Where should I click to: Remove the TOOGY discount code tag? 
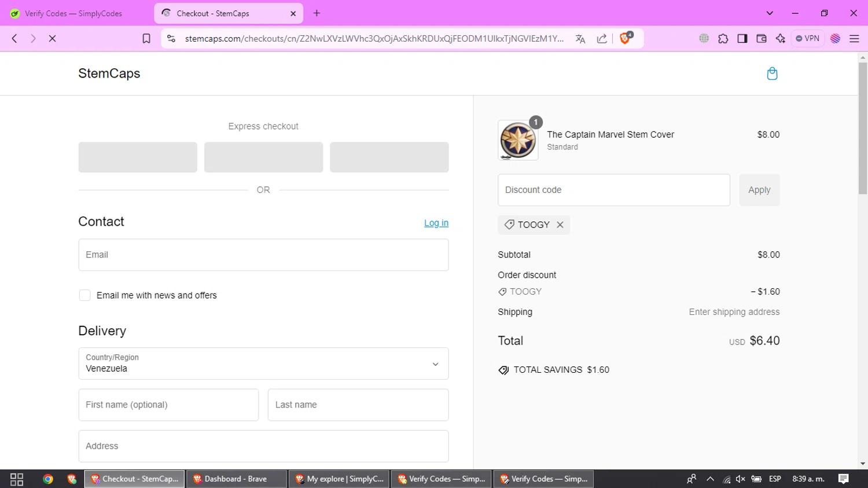[x=560, y=225]
